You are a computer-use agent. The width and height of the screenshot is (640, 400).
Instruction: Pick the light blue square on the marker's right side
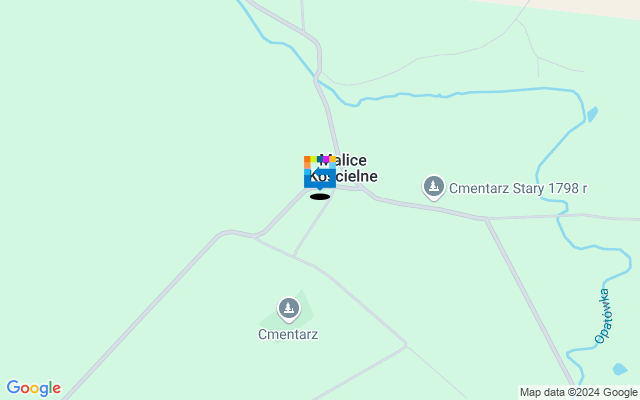333,165
